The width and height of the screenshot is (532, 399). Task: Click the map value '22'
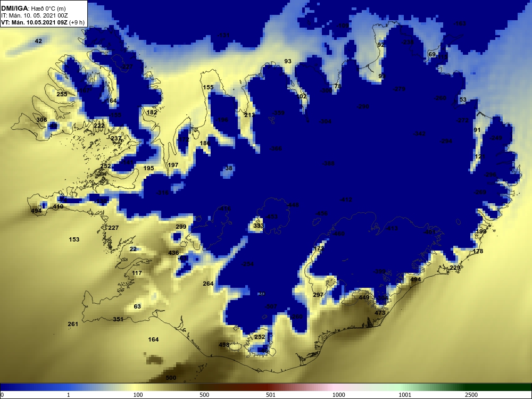(x=133, y=249)
